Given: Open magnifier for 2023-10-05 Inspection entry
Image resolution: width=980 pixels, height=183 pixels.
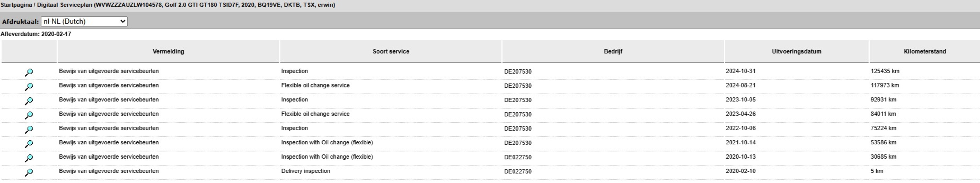Looking at the screenshot, I should (29, 101).
